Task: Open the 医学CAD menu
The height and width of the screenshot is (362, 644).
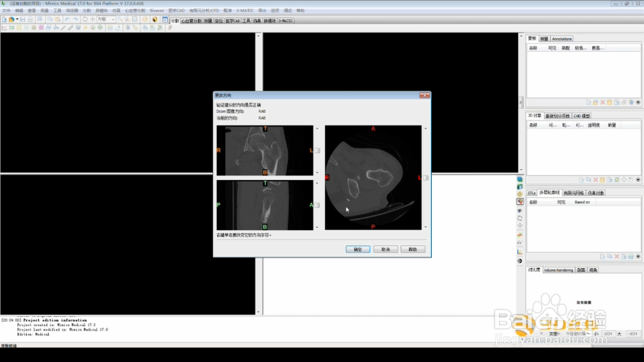Action: tap(176, 11)
